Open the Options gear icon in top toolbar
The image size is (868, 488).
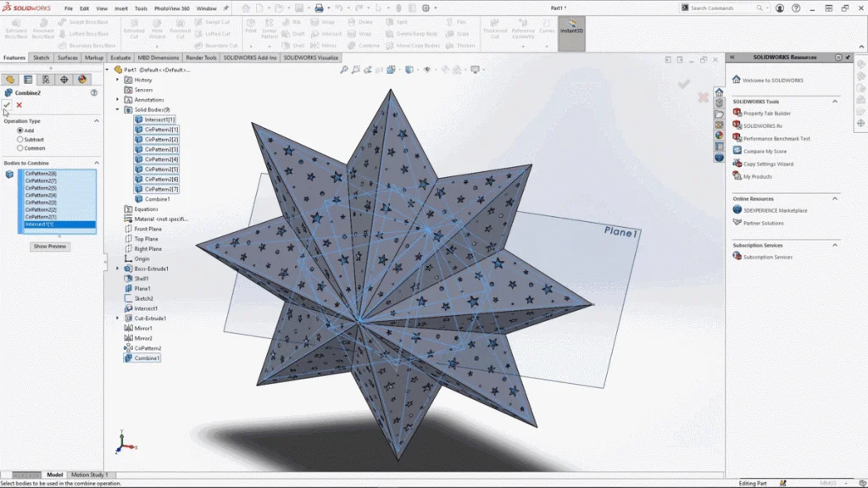(426, 8)
